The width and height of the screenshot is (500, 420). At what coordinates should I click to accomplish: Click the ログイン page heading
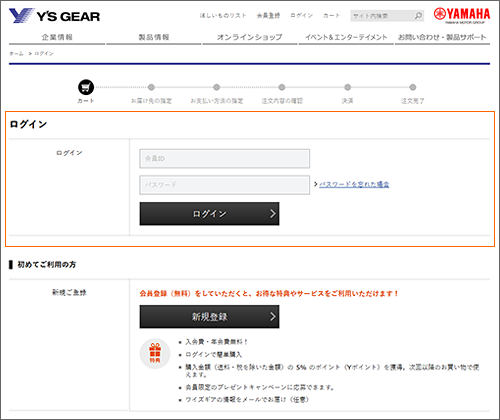click(x=28, y=124)
